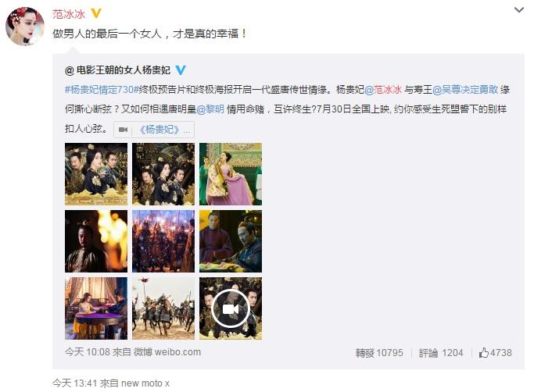Click the blue verified V badge

(x=181, y=70)
